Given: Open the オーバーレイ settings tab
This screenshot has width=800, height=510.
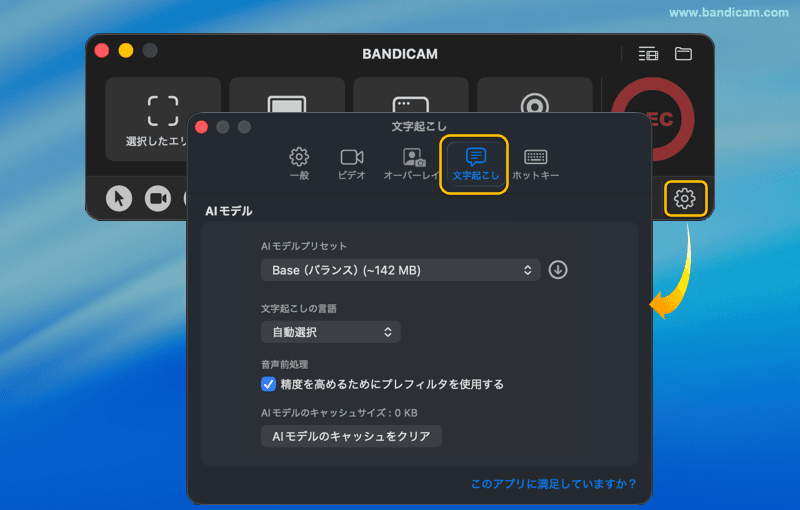Looking at the screenshot, I should click(x=411, y=163).
